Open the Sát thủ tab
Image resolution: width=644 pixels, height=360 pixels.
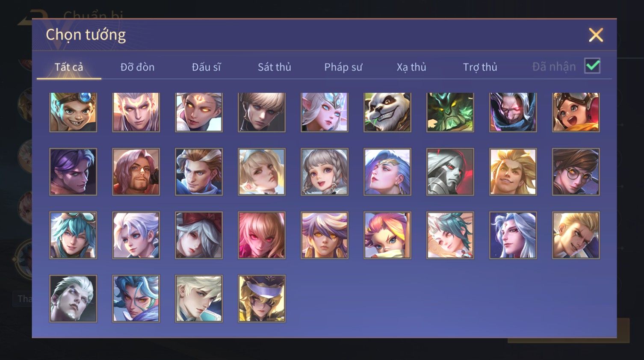(x=274, y=67)
